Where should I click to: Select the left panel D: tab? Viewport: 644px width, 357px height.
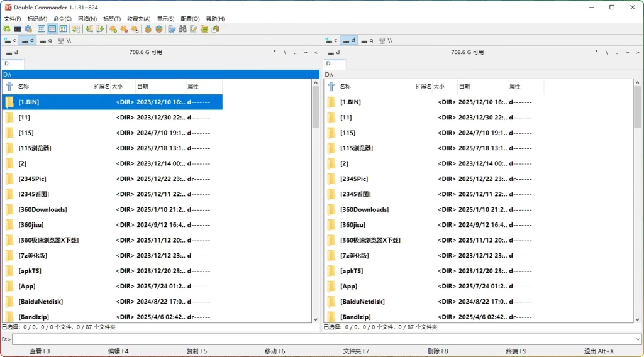[x=13, y=63]
